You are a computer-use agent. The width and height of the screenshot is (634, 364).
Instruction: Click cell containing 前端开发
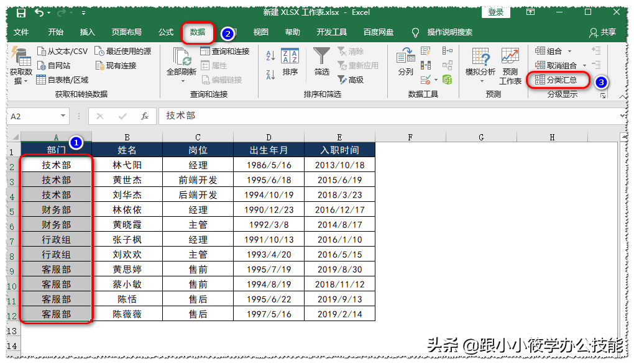click(x=198, y=180)
